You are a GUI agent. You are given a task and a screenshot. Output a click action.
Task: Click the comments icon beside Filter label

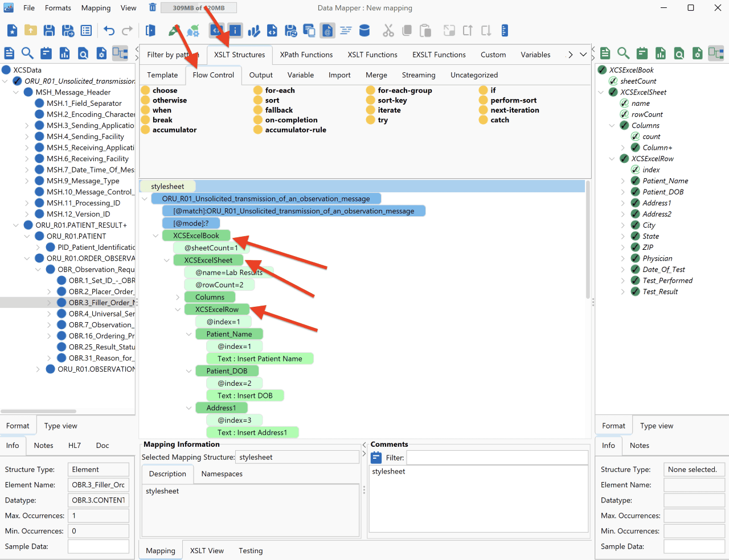[376, 458]
